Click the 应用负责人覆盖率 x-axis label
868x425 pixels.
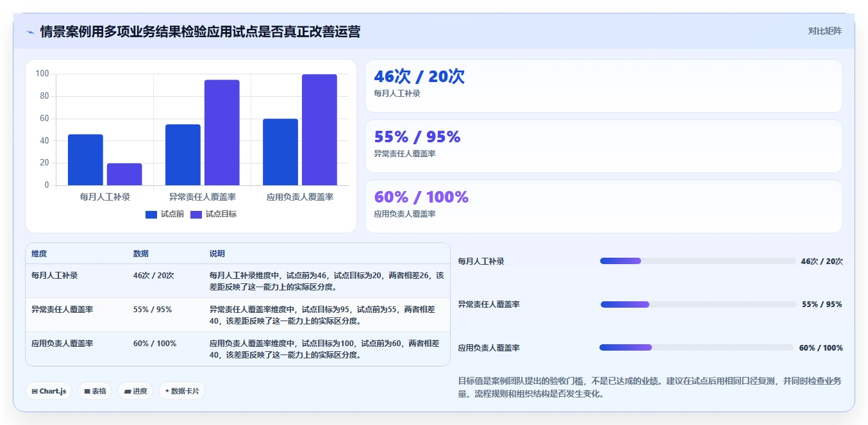300,197
